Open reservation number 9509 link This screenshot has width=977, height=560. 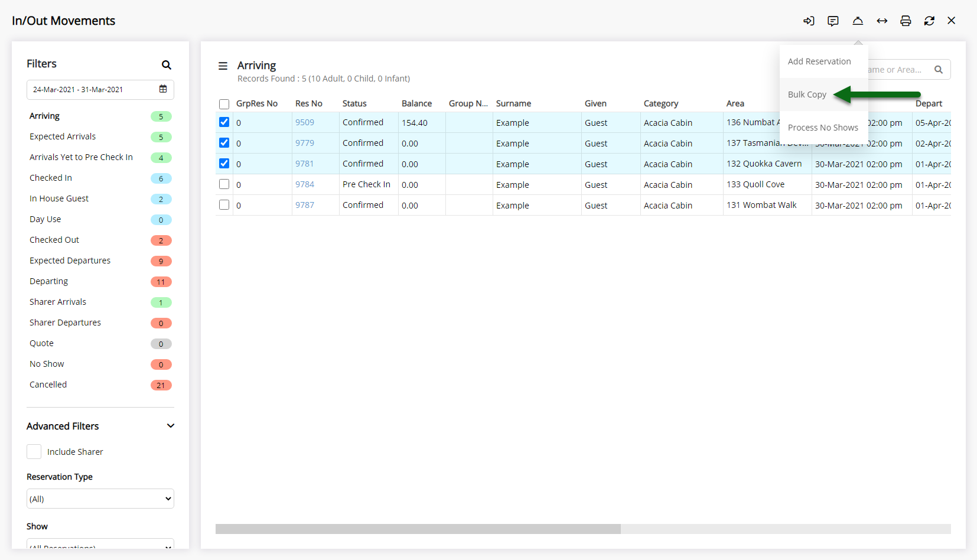coord(305,122)
